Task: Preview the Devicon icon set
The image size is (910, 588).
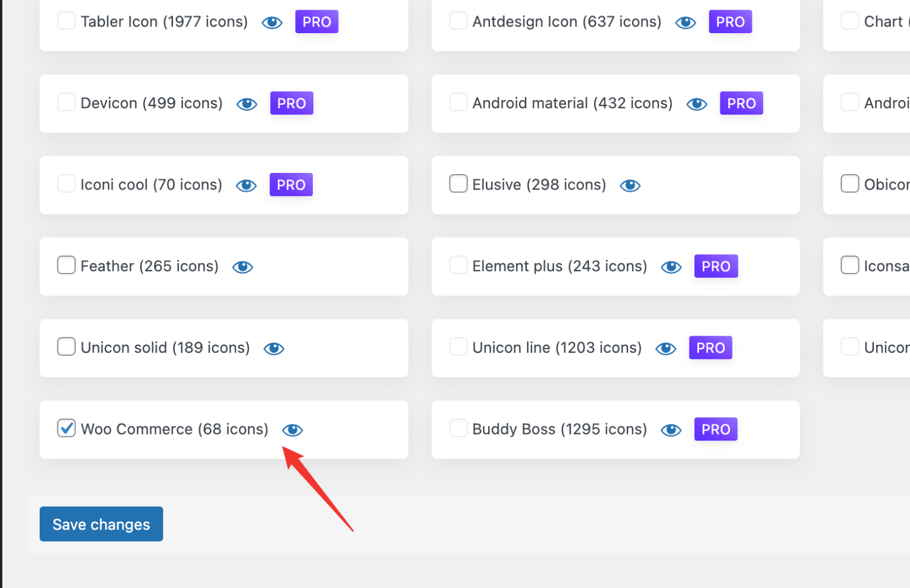Action: [x=246, y=104]
